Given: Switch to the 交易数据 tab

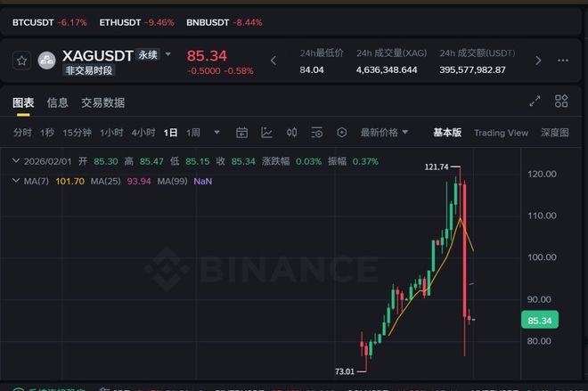Looking at the screenshot, I should coord(102,102).
